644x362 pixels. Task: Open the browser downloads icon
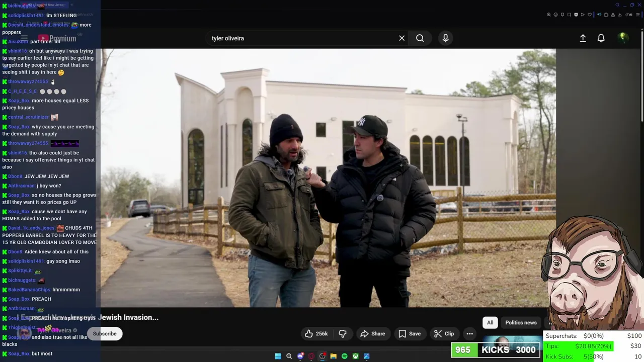pyautogui.click(x=619, y=15)
